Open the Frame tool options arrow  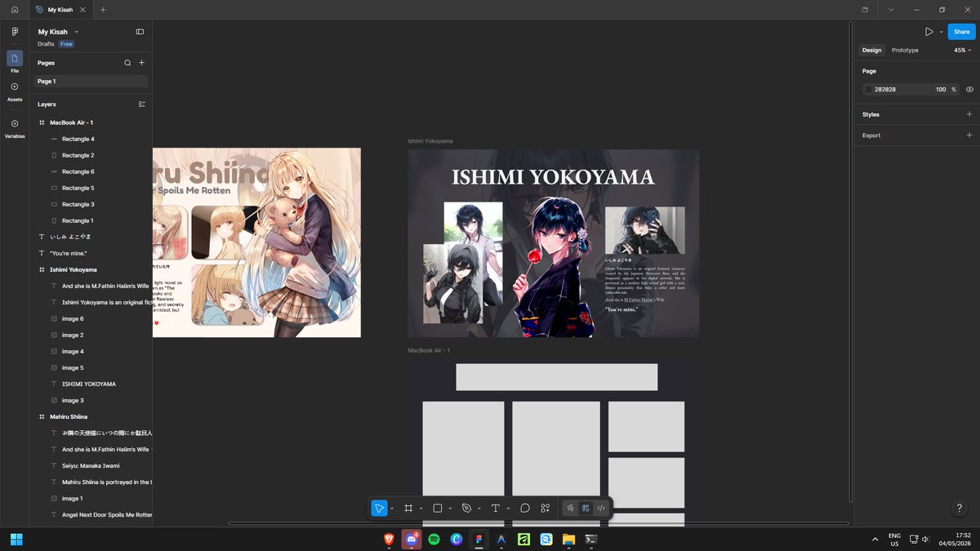point(421,509)
